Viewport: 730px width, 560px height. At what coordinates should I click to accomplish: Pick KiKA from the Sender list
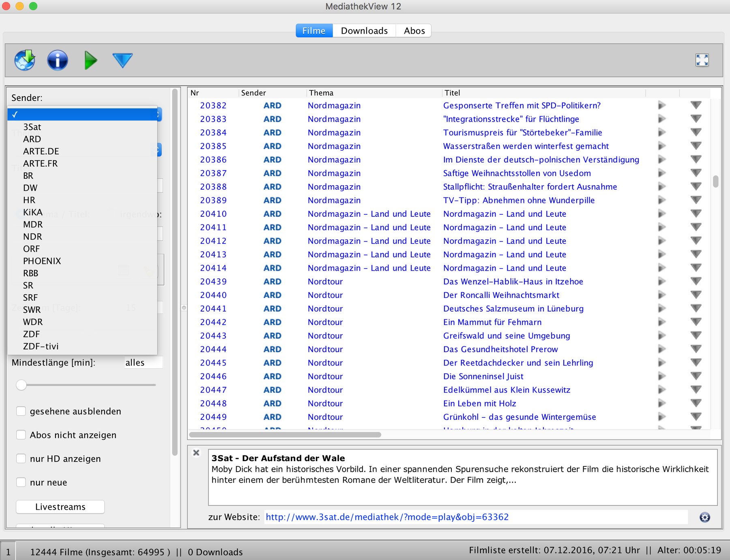(x=82, y=212)
